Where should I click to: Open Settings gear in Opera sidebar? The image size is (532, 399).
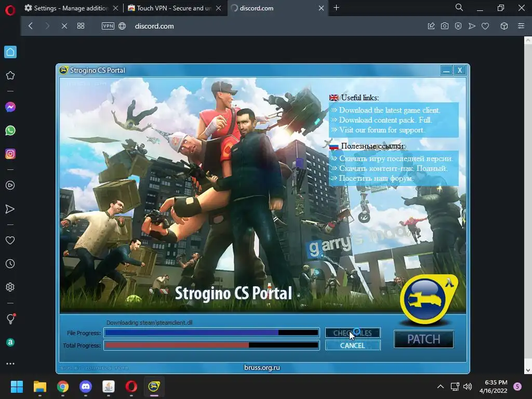pos(10,287)
